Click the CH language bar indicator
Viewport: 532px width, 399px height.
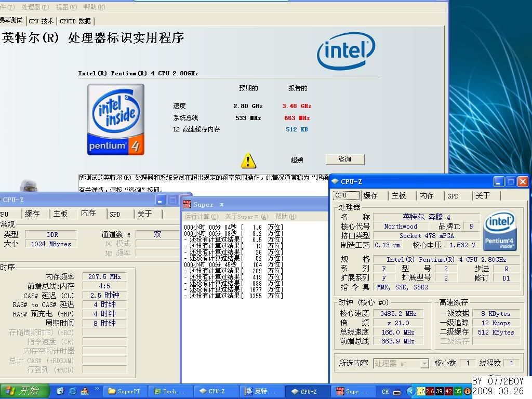point(385,392)
